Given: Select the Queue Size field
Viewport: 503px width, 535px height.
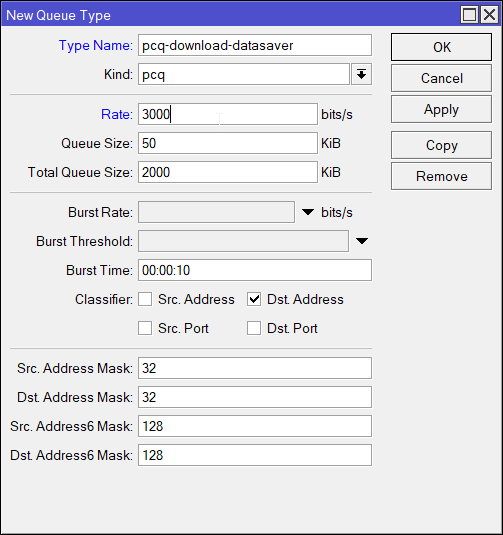Looking at the screenshot, I should point(228,143).
